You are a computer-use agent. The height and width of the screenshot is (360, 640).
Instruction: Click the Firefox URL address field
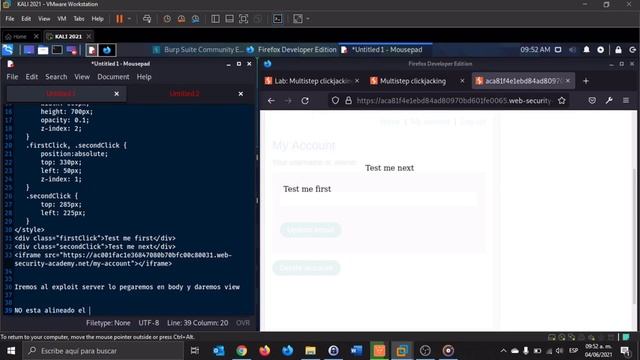(453, 100)
